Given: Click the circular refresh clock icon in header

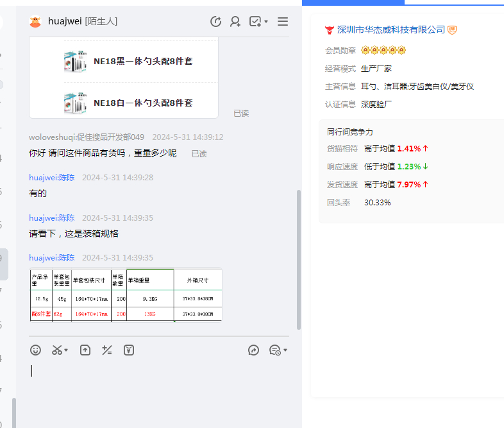Looking at the screenshot, I should click(216, 22).
